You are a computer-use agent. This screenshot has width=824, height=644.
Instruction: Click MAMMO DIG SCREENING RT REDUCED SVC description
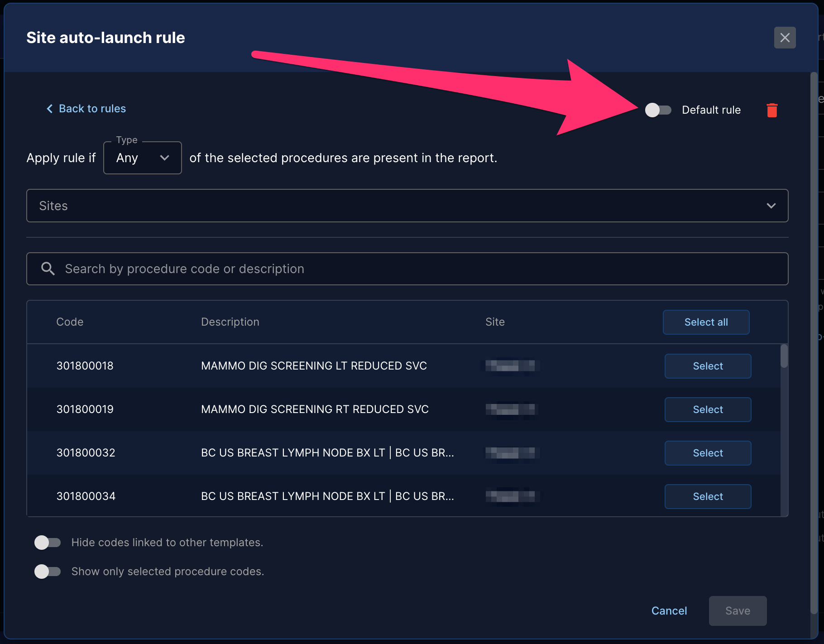[315, 409]
